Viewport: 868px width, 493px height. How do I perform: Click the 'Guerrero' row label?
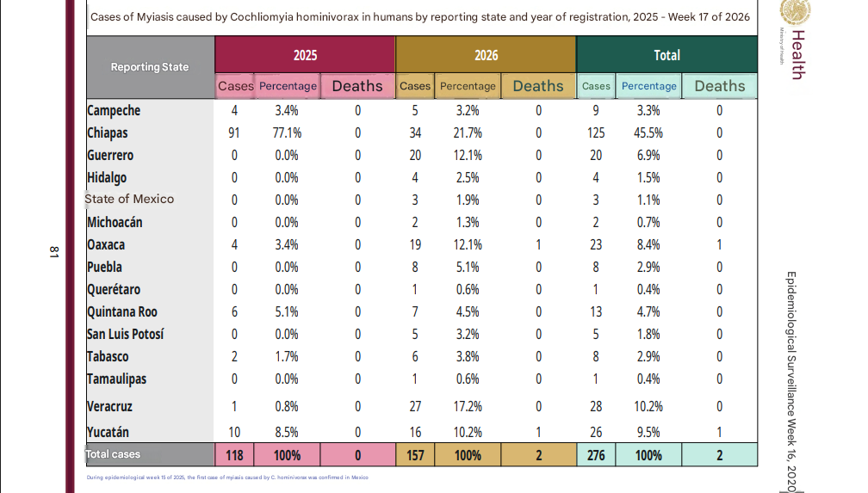[x=110, y=155]
